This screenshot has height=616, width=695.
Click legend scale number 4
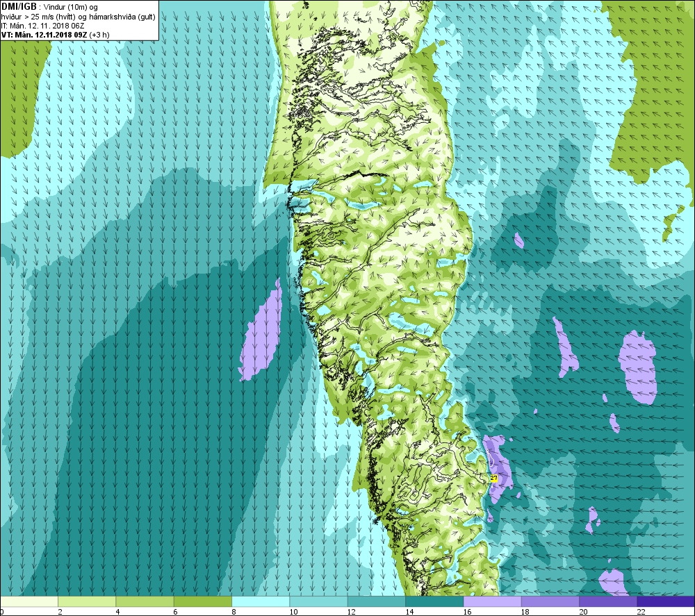click(118, 612)
